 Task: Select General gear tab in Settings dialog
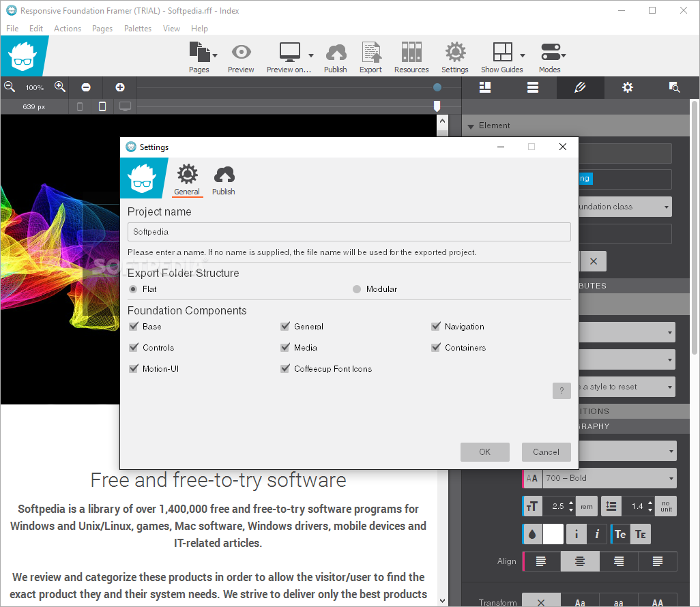[187, 179]
